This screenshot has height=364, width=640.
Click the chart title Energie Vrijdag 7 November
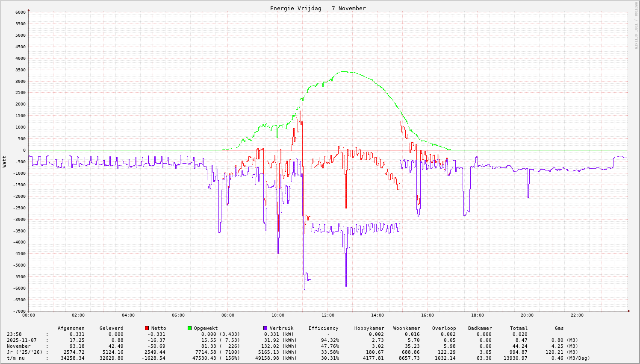tap(318, 9)
